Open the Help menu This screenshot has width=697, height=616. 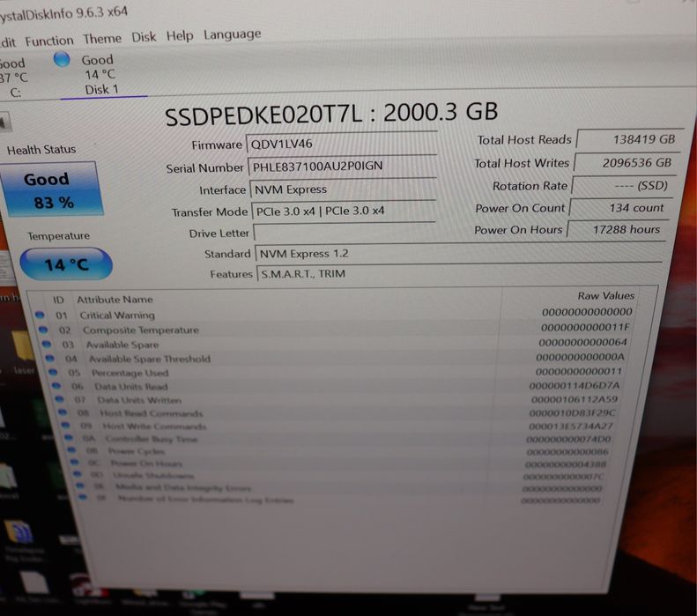pyautogui.click(x=180, y=35)
